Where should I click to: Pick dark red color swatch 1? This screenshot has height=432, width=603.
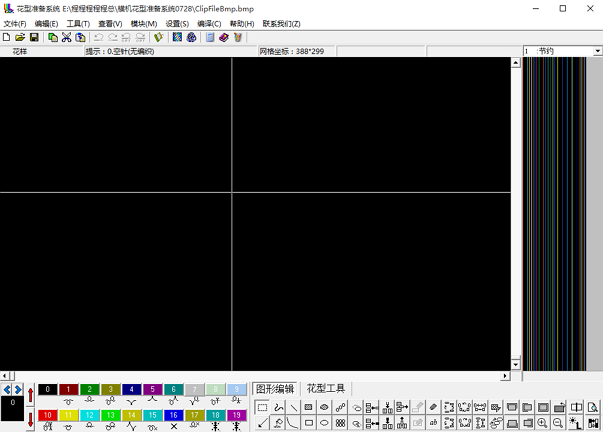tap(68, 389)
